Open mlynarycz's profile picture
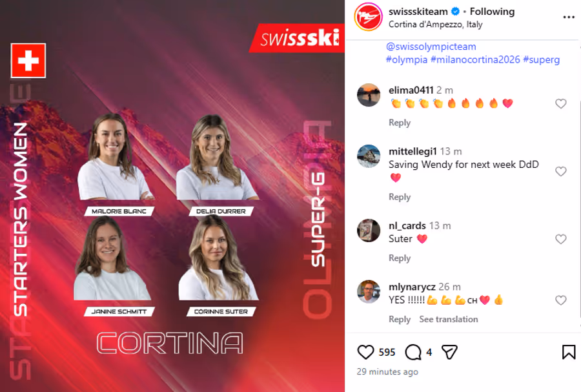This screenshot has width=581, height=392. [x=369, y=292]
